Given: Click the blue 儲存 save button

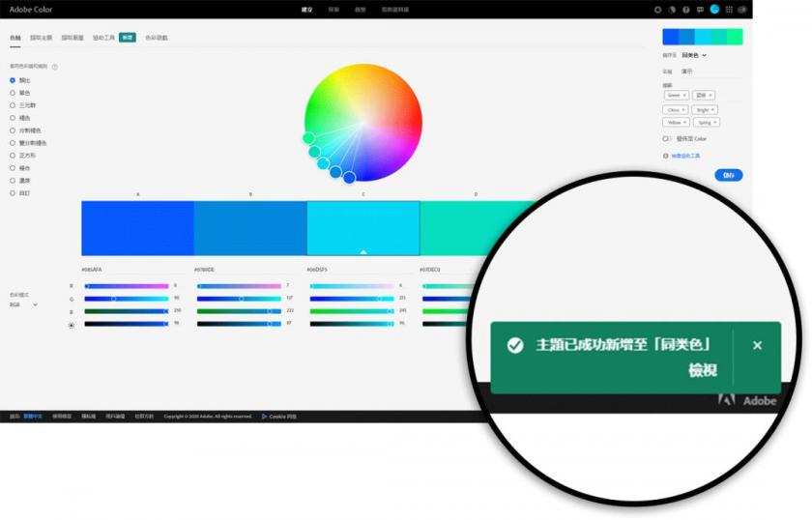Looking at the screenshot, I should [728, 175].
